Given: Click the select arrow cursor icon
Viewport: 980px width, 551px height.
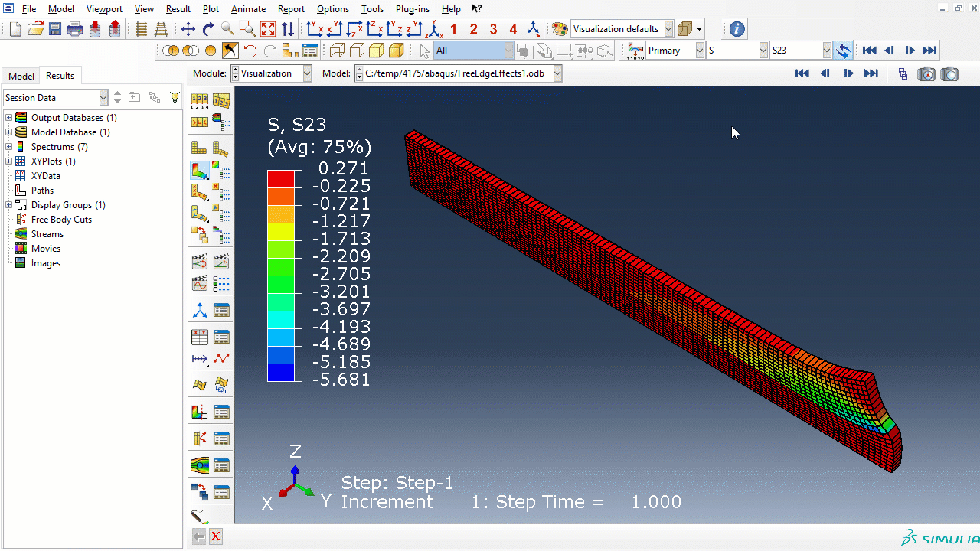Looking at the screenshot, I should (425, 51).
